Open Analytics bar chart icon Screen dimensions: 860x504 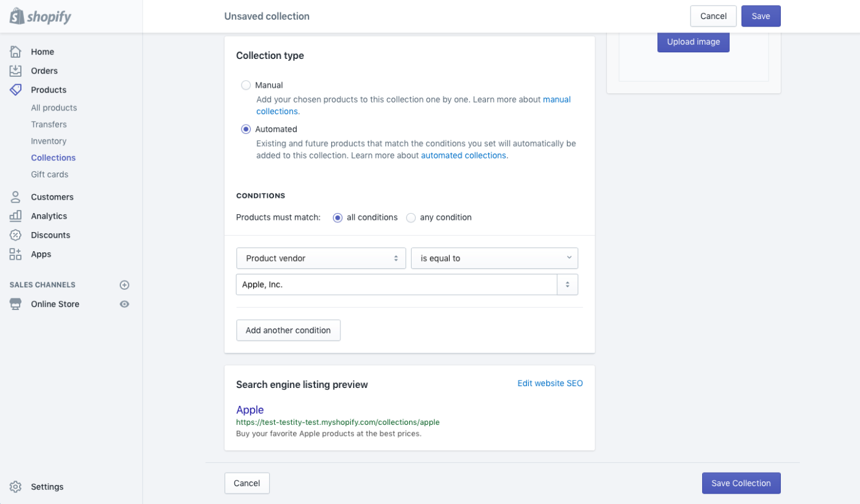(16, 216)
